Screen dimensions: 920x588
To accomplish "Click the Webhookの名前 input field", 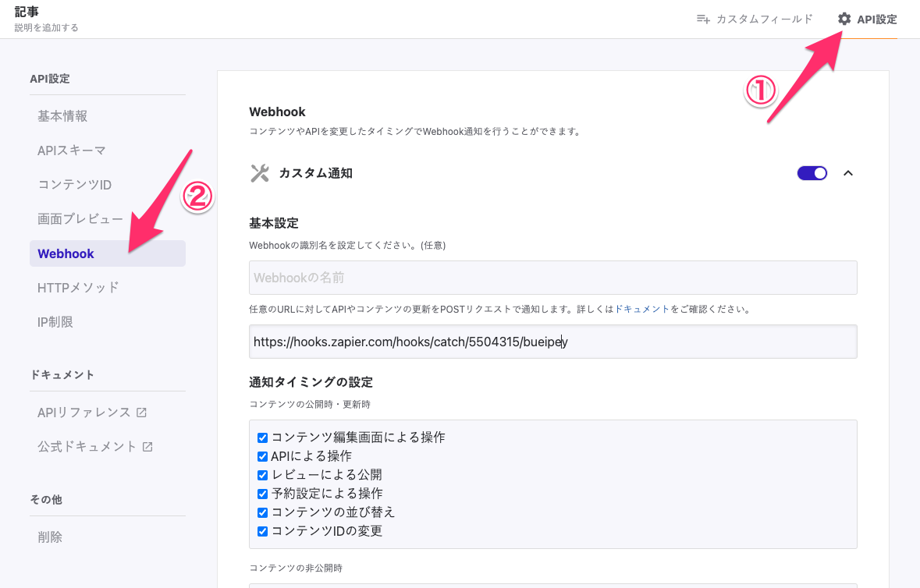I will tap(552, 278).
